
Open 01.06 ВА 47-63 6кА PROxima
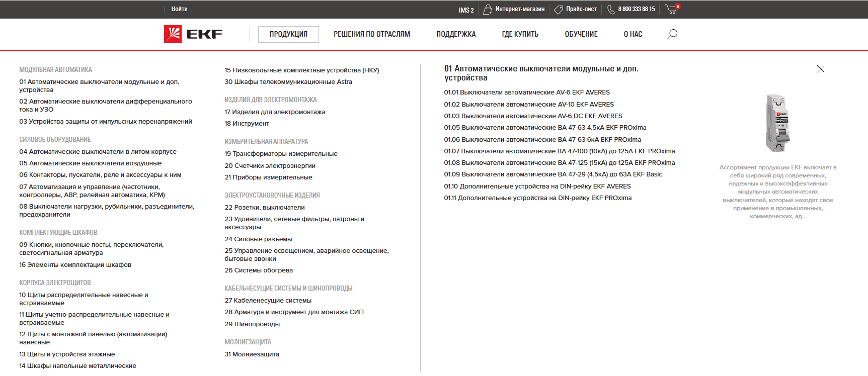tap(542, 140)
